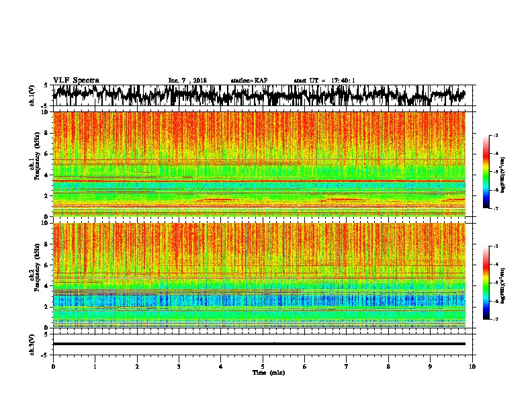Click time axis tick label '10'
This screenshot has height=411, width=532.
click(472, 367)
